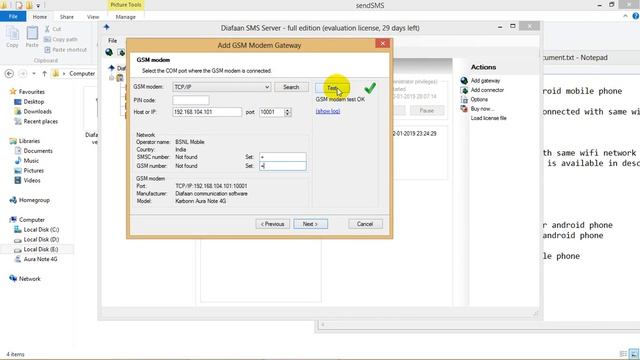Click the Host or IP field
This screenshot has width=640, height=360.
(x=207, y=112)
